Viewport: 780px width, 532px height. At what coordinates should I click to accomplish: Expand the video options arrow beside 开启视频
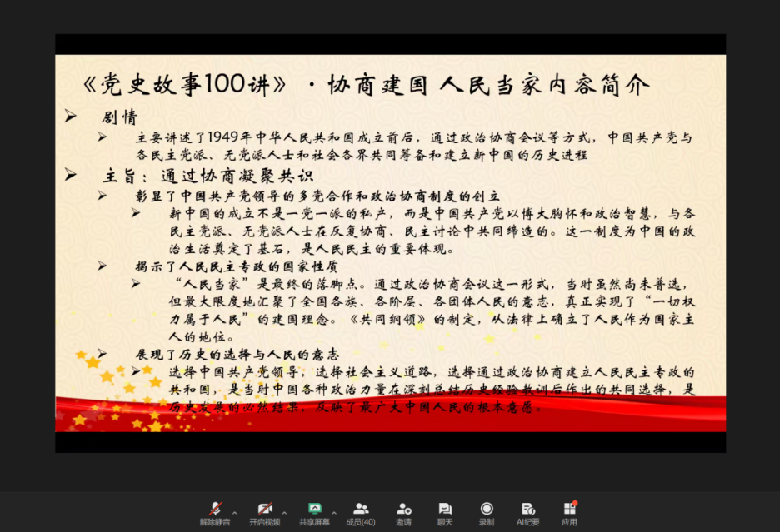(x=285, y=512)
